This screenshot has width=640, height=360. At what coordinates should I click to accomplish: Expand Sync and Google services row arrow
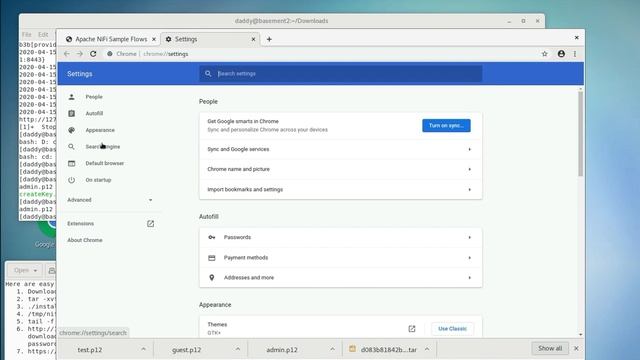pyautogui.click(x=469, y=149)
